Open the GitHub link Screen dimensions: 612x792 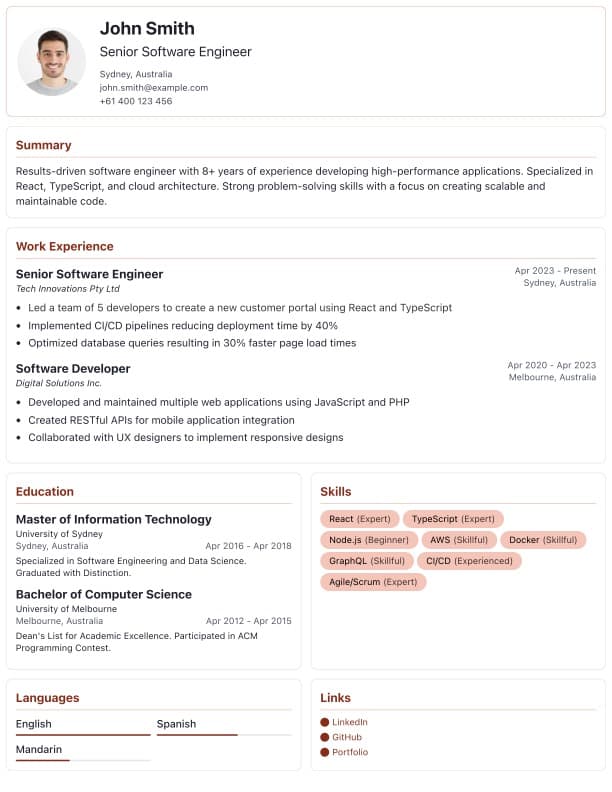pyautogui.click(x=347, y=737)
